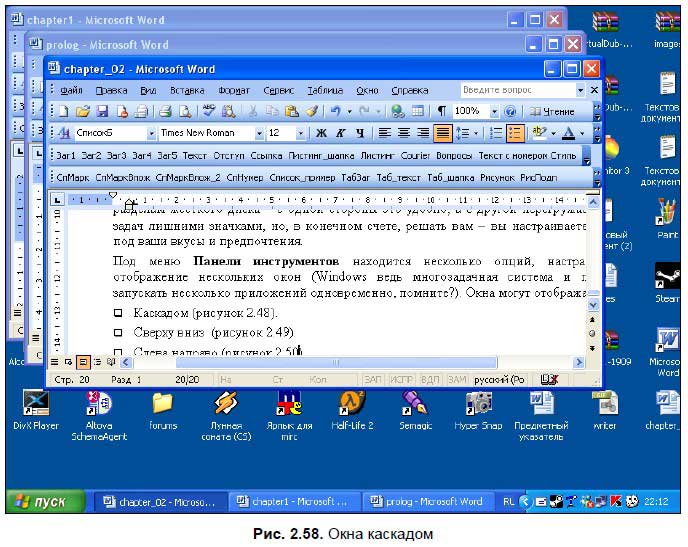Image resolution: width=688 pixels, height=547 pixels.
Task: Open the Справка menu
Action: coord(410,90)
